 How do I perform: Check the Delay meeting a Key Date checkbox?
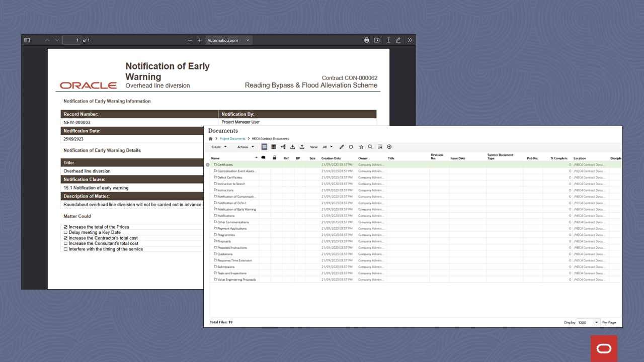65,232
